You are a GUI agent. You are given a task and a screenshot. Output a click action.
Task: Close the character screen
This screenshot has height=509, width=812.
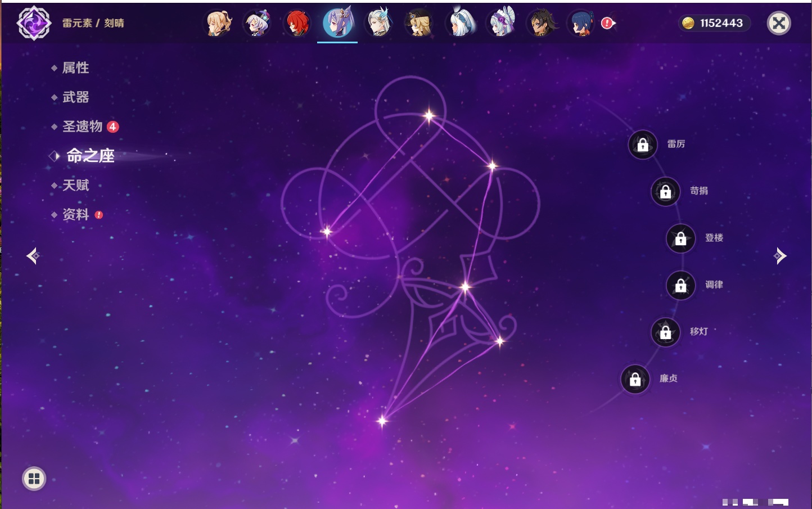coord(779,23)
